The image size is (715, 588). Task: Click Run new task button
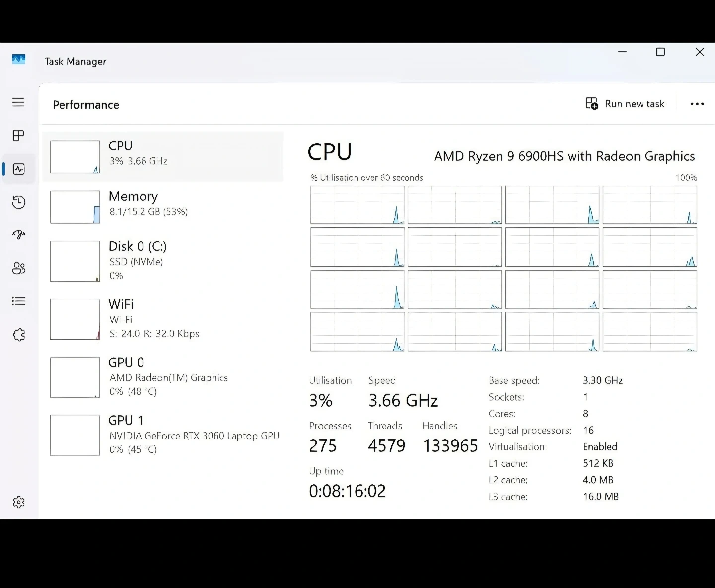point(625,104)
